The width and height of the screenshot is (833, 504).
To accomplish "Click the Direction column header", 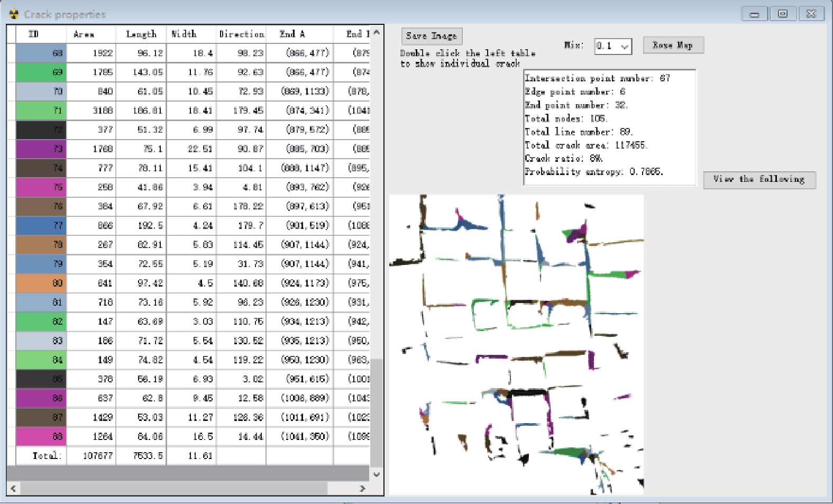I will [241, 34].
